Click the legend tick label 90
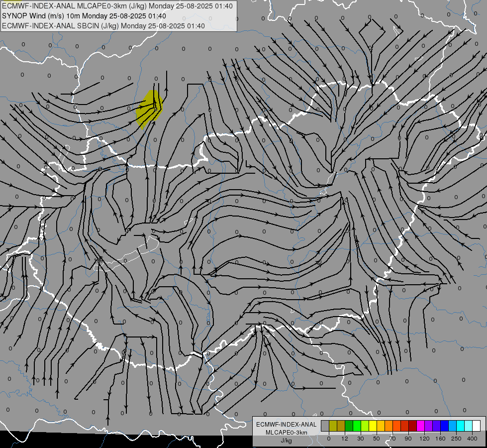This screenshot has height=448, width=487. (x=408, y=439)
